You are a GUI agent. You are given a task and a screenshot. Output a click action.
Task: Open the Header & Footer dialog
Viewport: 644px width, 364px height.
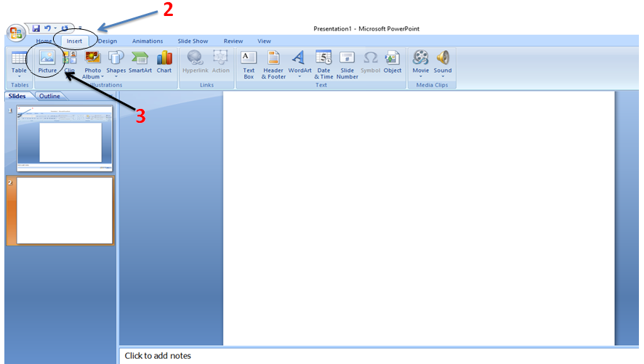pyautogui.click(x=273, y=65)
